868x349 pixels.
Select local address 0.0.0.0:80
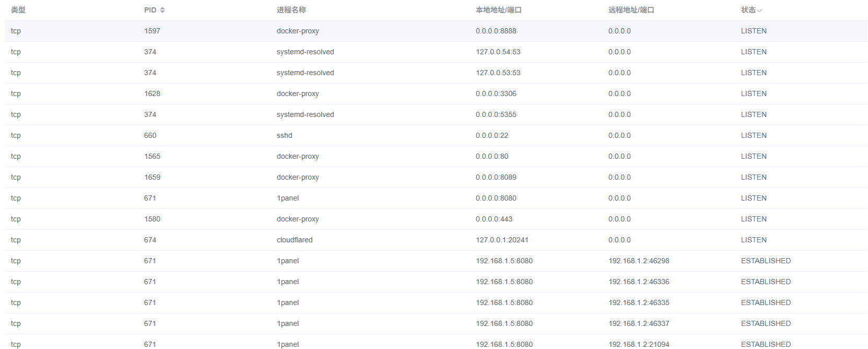[492, 156]
